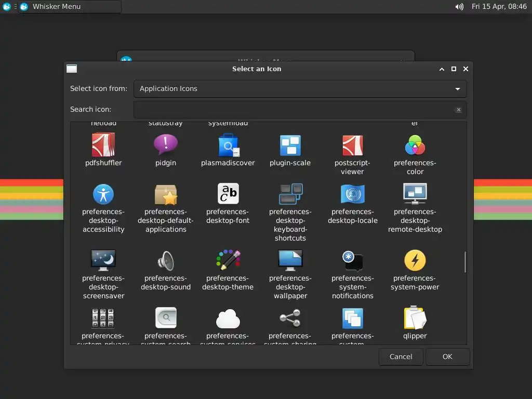Select the preferences-desktop-wallpaper icon
Viewport: 532px width, 399px height.
pos(290,260)
